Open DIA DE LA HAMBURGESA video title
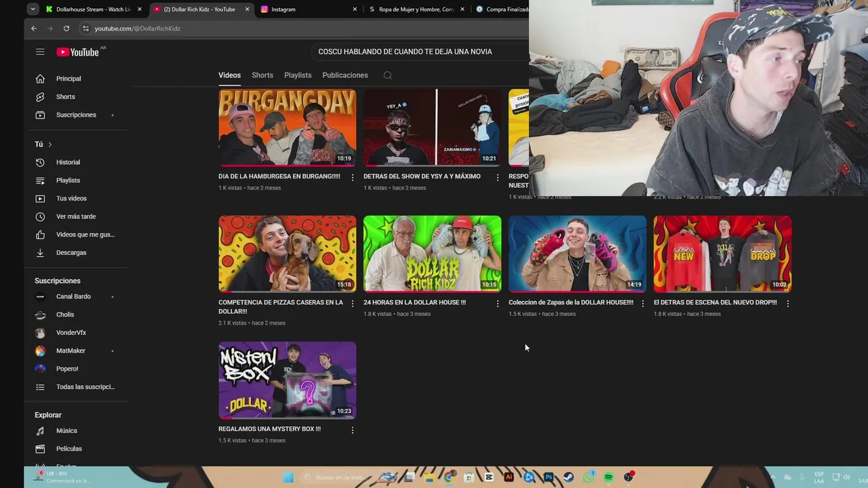 coord(279,176)
